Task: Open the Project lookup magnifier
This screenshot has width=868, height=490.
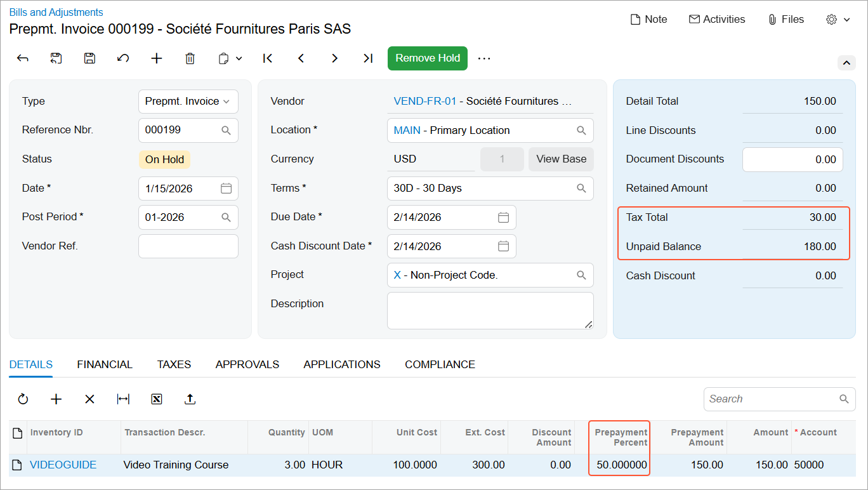Action: (581, 275)
